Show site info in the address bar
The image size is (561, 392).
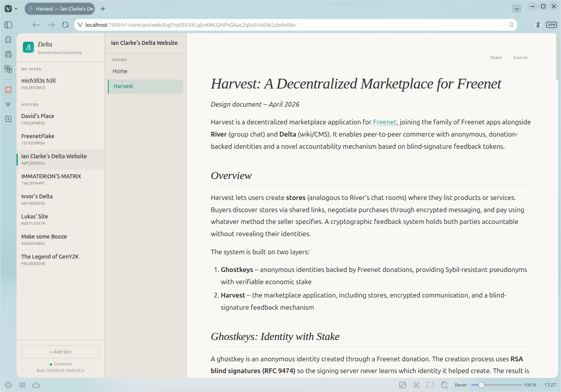coord(80,25)
